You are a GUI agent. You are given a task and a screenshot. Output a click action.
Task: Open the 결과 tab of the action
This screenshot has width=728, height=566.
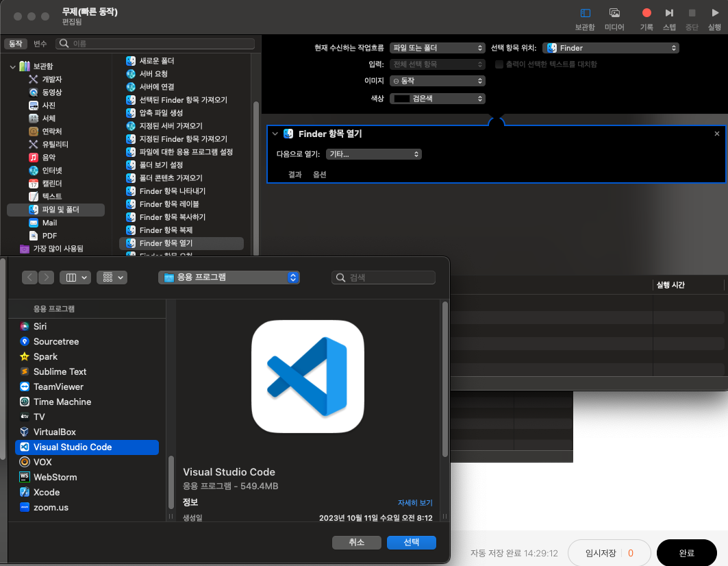pyautogui.click(x=294, y=175)
